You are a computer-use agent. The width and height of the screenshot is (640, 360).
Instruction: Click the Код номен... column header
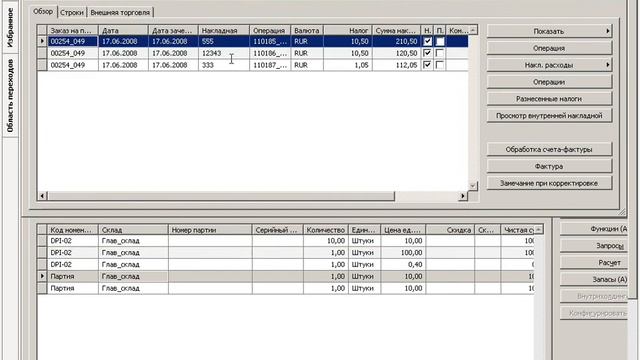(73, 230)
